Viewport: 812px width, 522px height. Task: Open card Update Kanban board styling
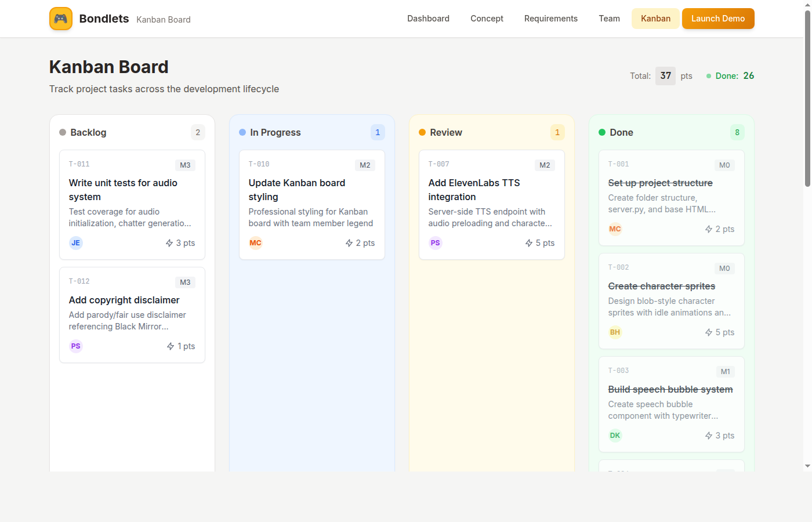click(312, 205)
